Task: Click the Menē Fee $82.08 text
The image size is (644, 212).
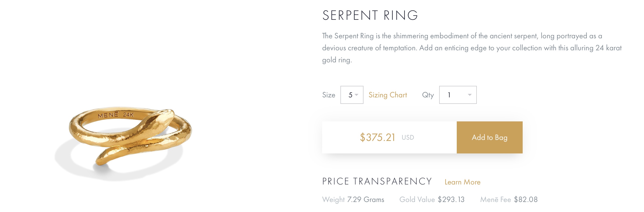Action: point(509,199)
